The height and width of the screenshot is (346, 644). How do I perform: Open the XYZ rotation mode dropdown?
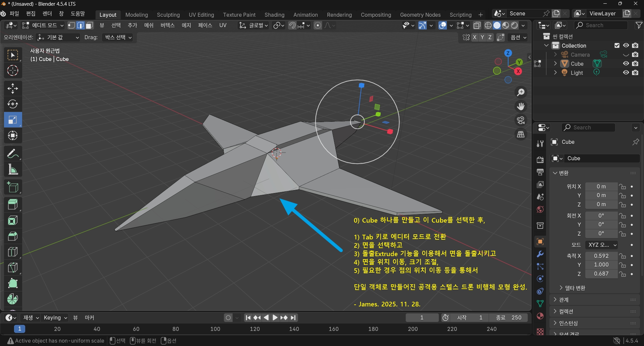coord(602,245)
